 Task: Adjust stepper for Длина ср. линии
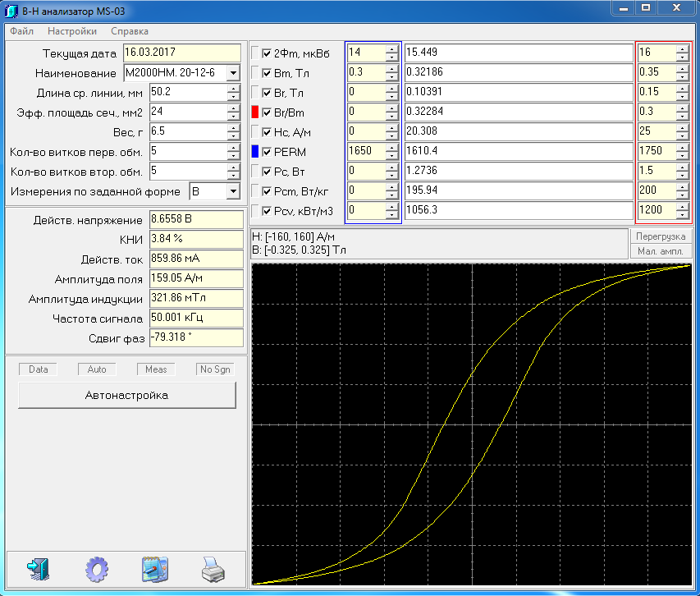(234, 93)
